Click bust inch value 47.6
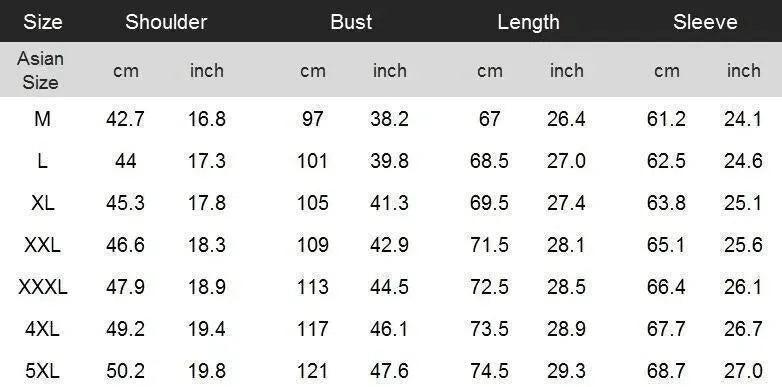This screenshot has height=387, width=782. 390,371
